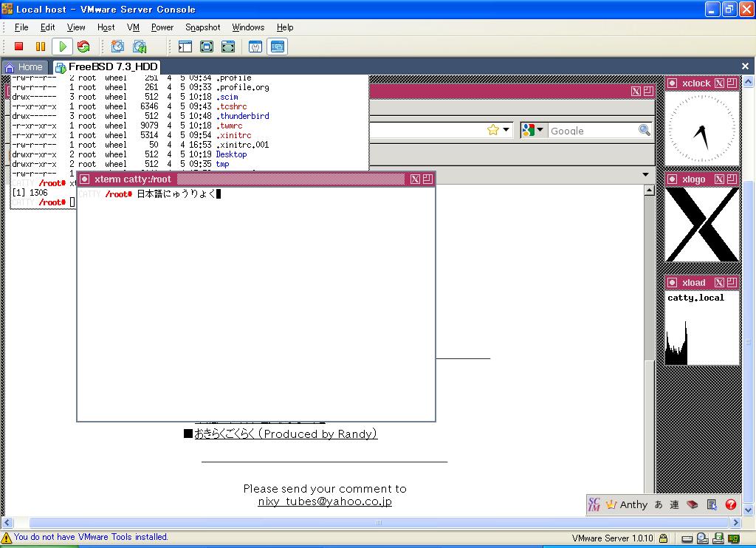The height and width of the screenshot is (548, 756).
Task: Click into the Google search field
Action: (593, 131)
